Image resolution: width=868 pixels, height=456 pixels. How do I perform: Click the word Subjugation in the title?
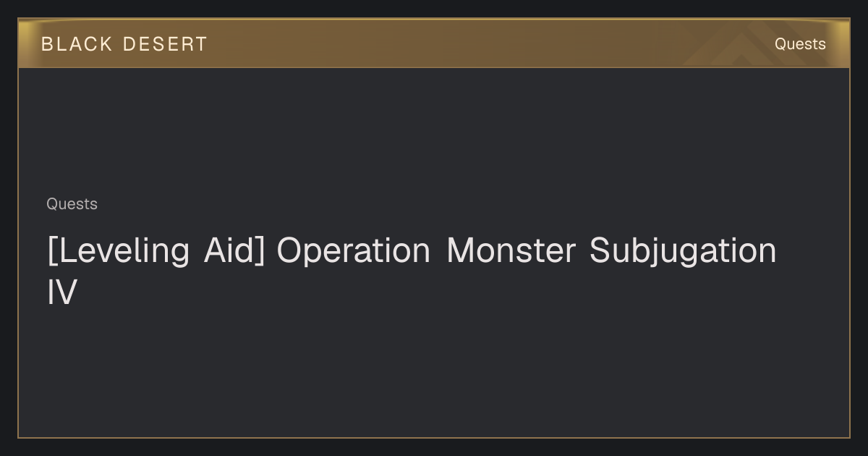tap(683, 250)
